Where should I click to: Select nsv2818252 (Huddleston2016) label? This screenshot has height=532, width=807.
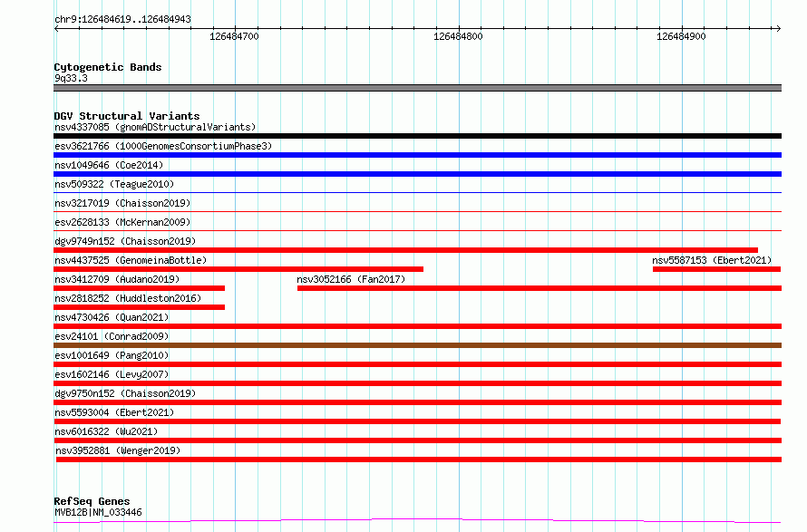(128, 298)
